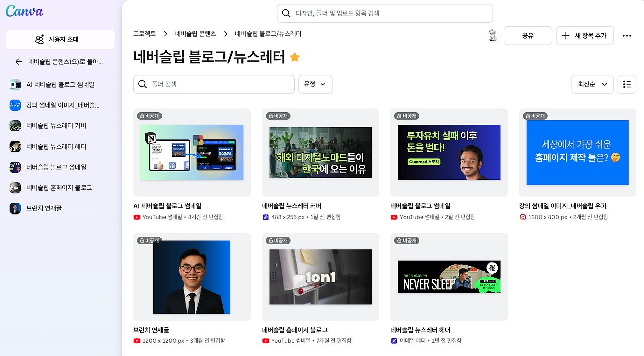Click the YouTube icon under AI 네버슬립 블로그 썸네일

[x=136, y=217]
